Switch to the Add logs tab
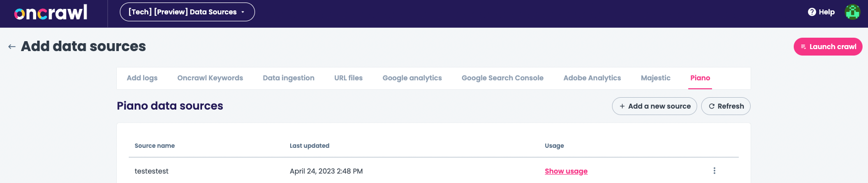 pos(142,78)
